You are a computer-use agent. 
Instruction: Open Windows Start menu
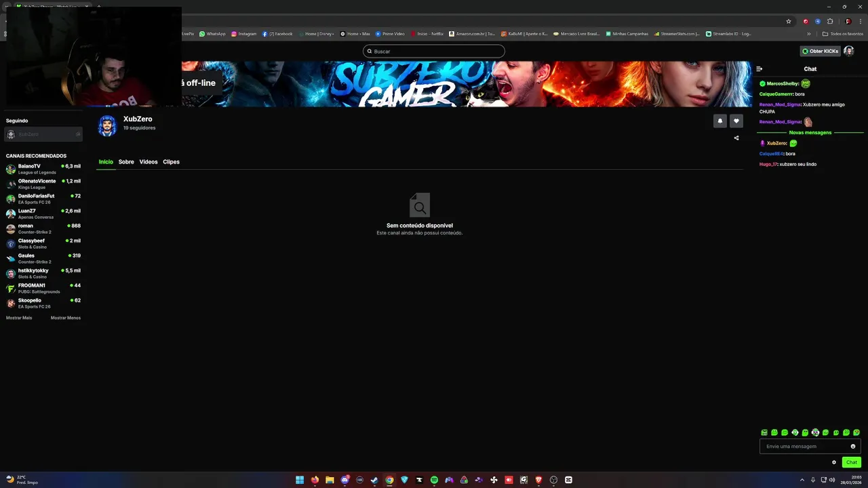[300, 480]
